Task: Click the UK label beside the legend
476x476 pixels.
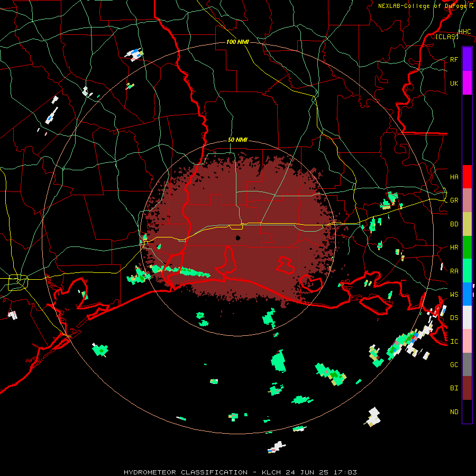Action: pos(454,83)
